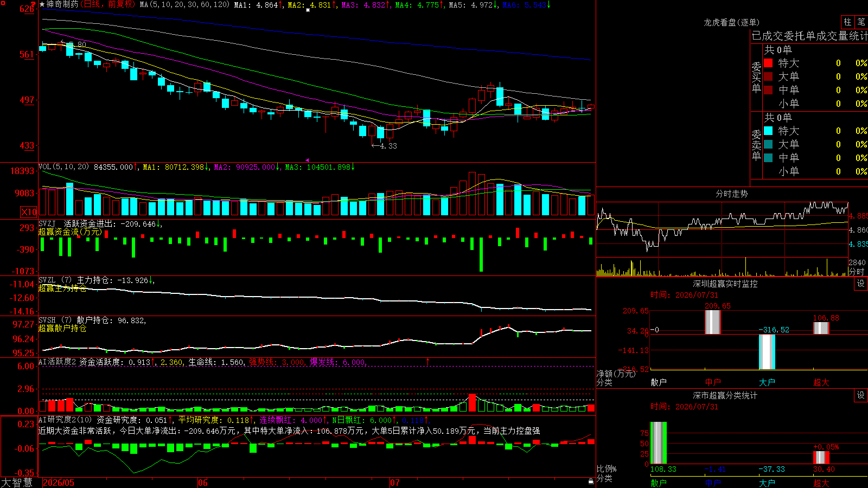Viewport: 868px width, 488px height.
Task: Click the dark red 中单 swatch under 委买单
Action: tap(768, 89)
